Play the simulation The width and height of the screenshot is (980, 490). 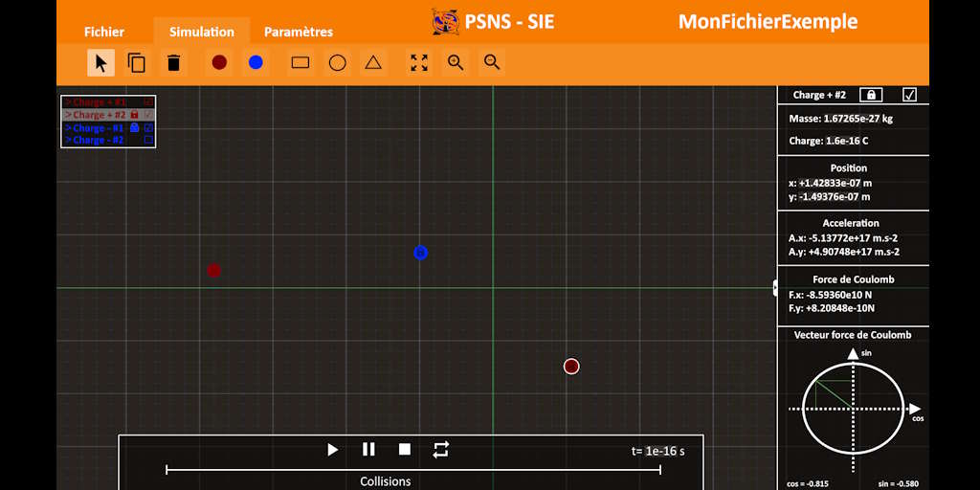(332, 450)
